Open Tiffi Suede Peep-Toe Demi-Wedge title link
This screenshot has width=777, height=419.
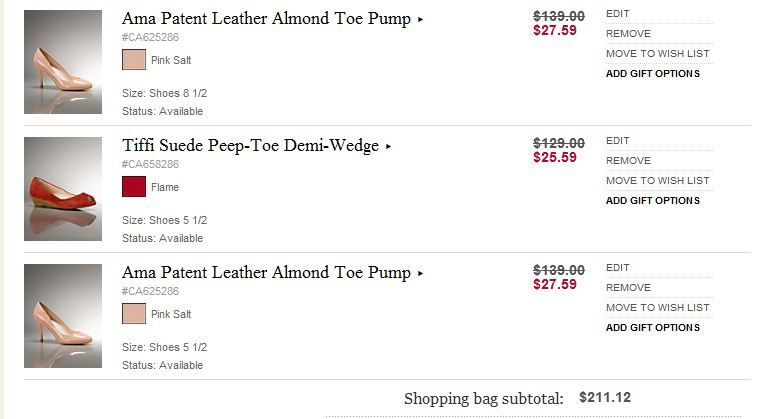[250, 146]
